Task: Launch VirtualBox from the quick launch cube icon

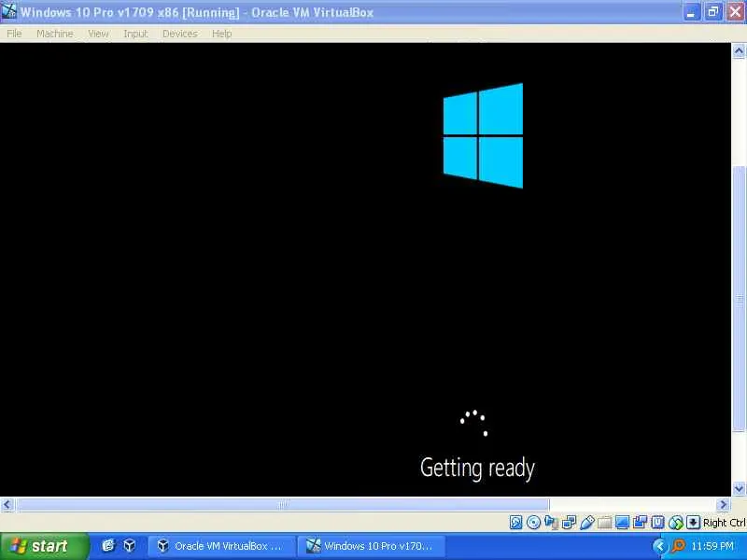Action: pyautogui.click(x=130, y=546)
